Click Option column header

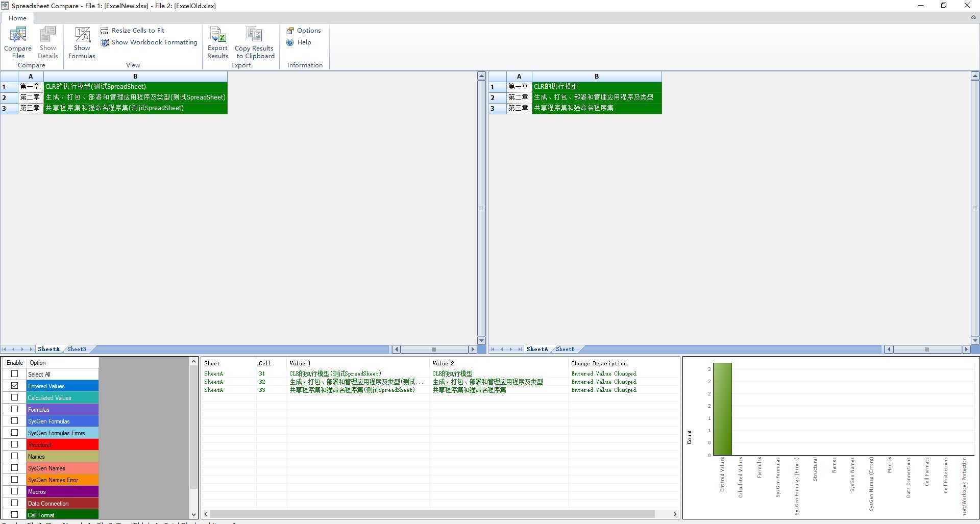(62, 363)
